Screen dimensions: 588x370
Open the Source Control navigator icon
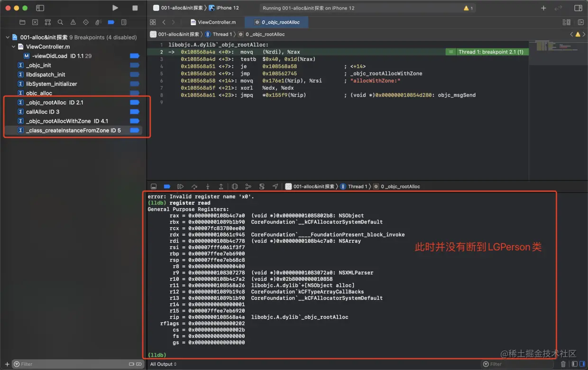tap(35, 22)
